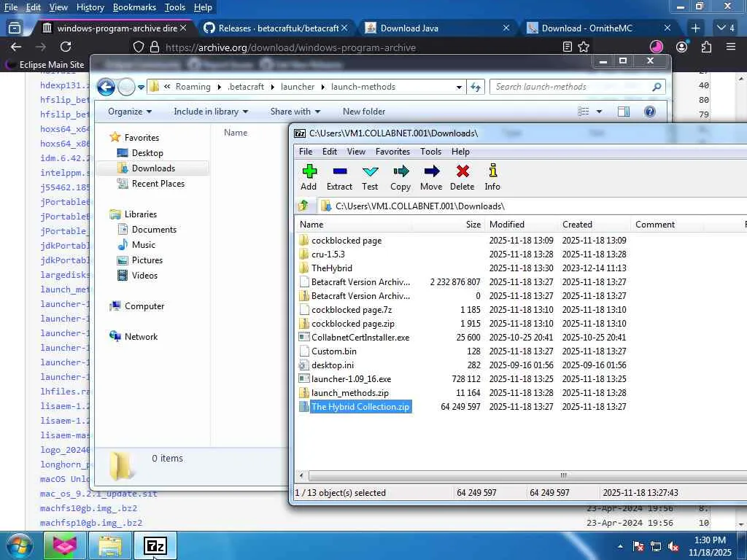
Task: Click the Copy toolbar icon in 7-Zip
Action: pyautogui.click(x=400, y=177)
